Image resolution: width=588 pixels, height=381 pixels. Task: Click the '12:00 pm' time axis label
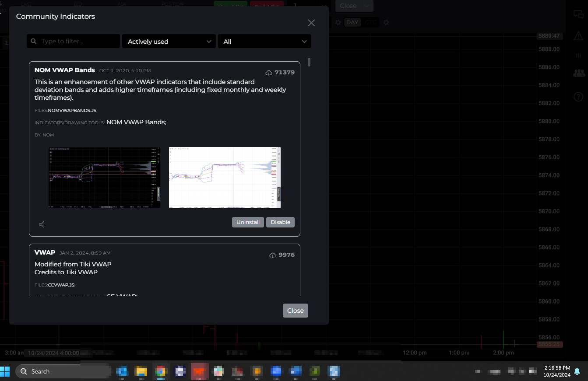(415, 353)
